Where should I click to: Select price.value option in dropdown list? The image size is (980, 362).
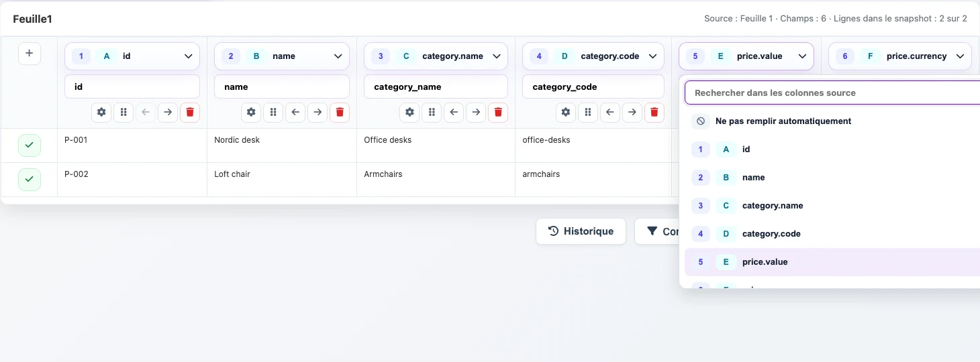pyautogui.click(x=832, y=262)
